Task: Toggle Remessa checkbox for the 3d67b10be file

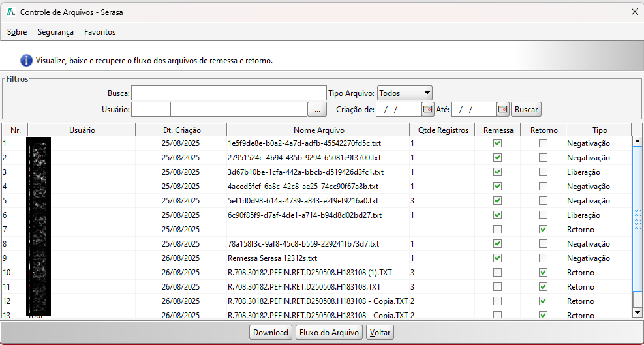Action: 497,172
